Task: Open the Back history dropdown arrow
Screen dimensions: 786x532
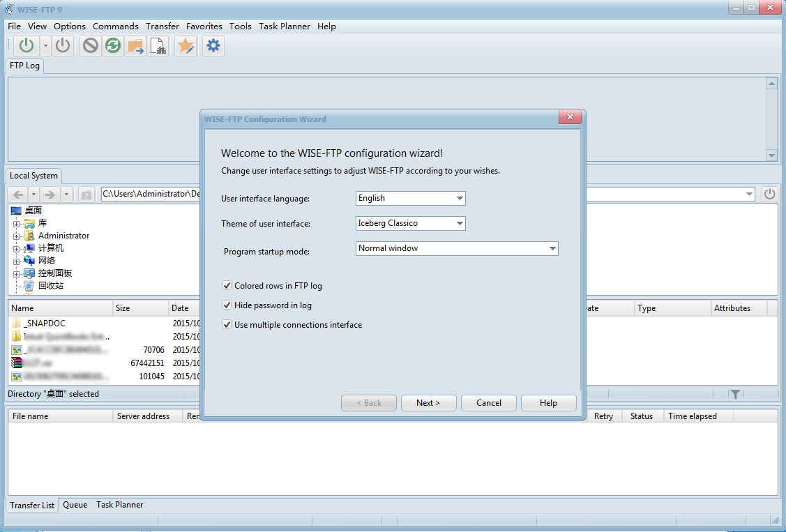Action: point(33,195)
